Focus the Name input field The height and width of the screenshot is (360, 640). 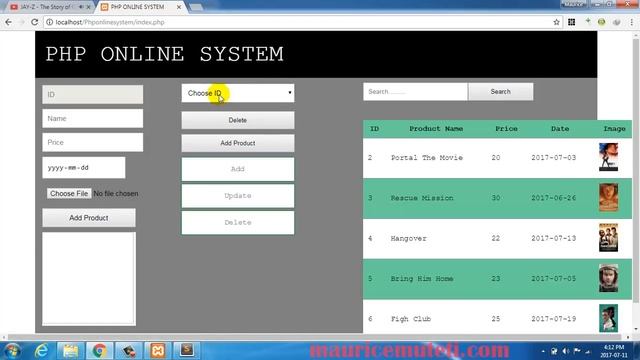coord(93,118)
